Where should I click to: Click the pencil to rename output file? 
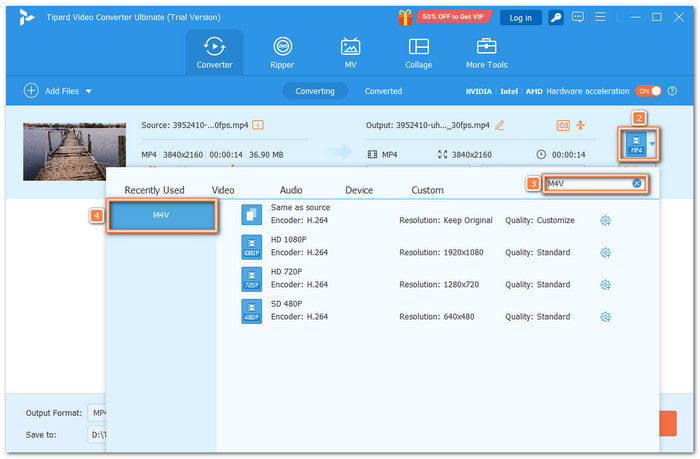pyautogui.click(x=500, y=125)
